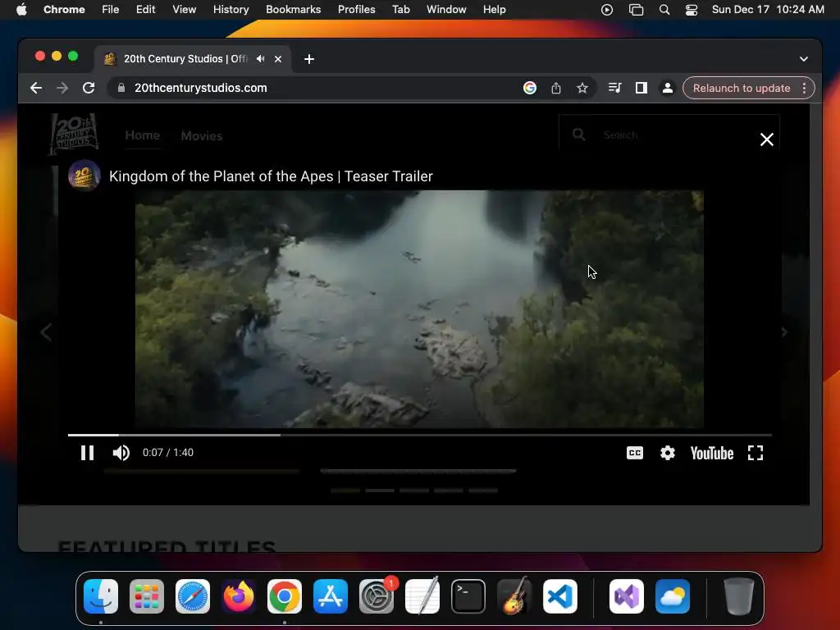Launch GarageBand from the Dock

pyautogui.click(x=514, y=596)
